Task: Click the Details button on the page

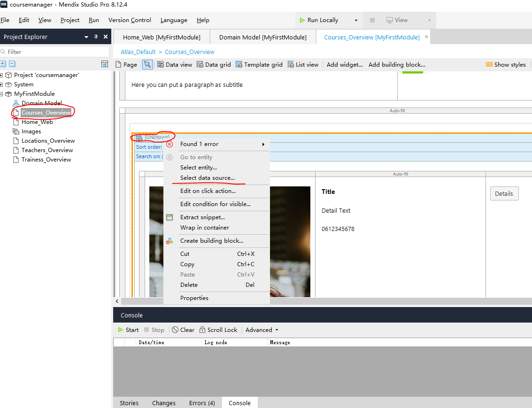Action: tap(504, 193)
